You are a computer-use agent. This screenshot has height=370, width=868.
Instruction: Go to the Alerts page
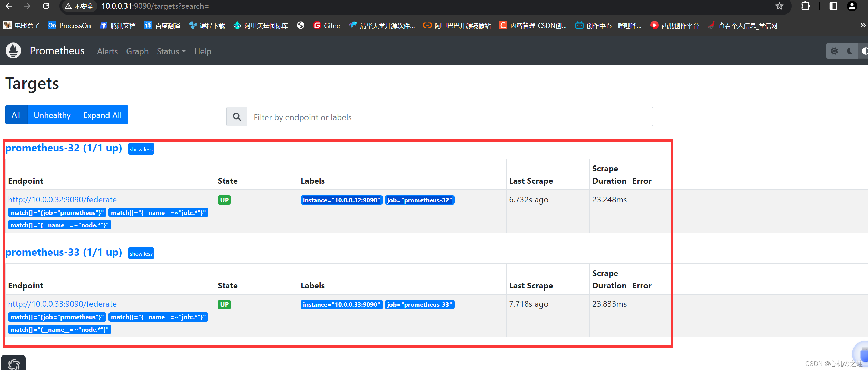pyautogui.click(x=107, y=51)
